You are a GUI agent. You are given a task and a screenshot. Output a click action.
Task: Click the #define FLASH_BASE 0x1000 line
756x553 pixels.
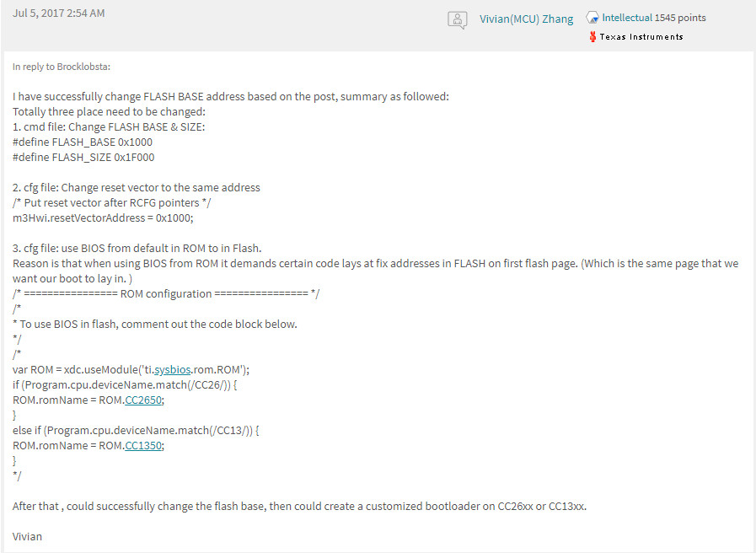pos(83,142)
